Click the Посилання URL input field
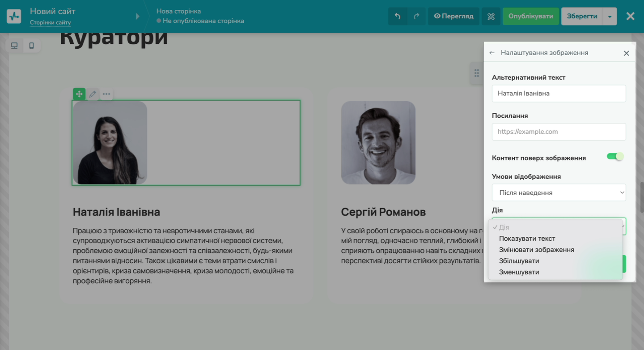Viewport: 644px width, 350px height. [559, 132]
